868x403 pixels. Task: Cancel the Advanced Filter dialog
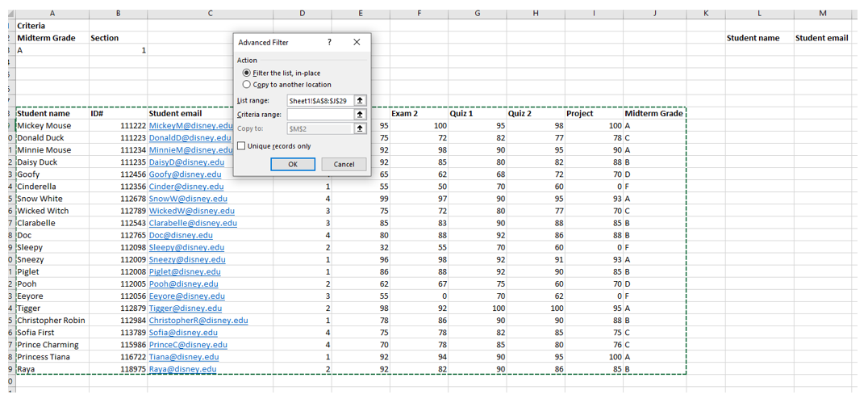(x=344, y=164)
